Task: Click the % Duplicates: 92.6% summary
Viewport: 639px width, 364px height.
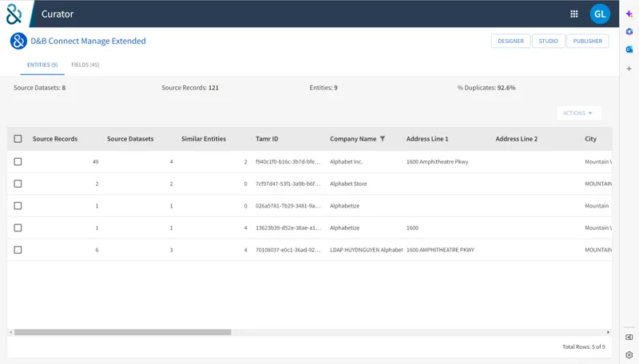Action: click(486, 88)
